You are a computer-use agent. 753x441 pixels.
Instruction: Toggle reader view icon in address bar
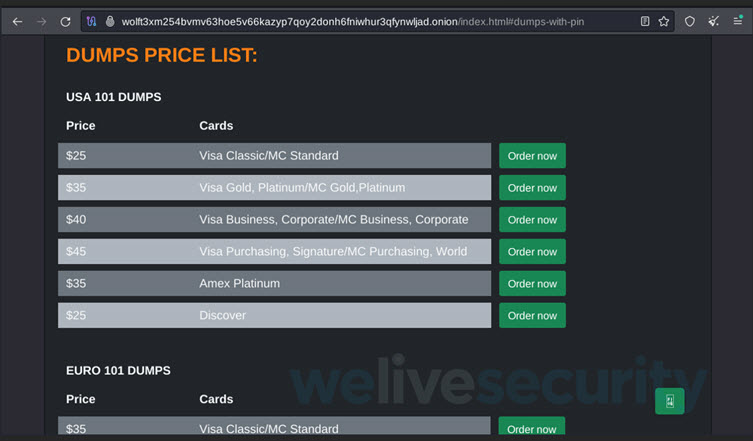pyautogui.click(x=645, y=21)
